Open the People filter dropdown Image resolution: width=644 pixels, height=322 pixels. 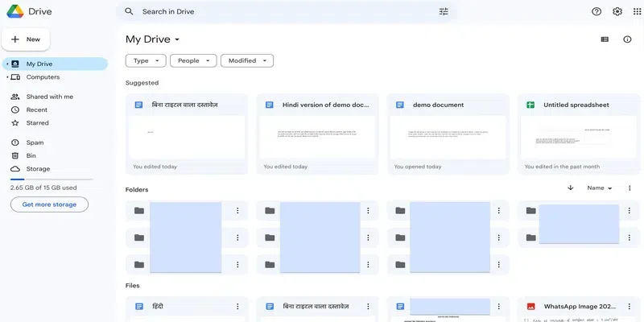(193, 60)
